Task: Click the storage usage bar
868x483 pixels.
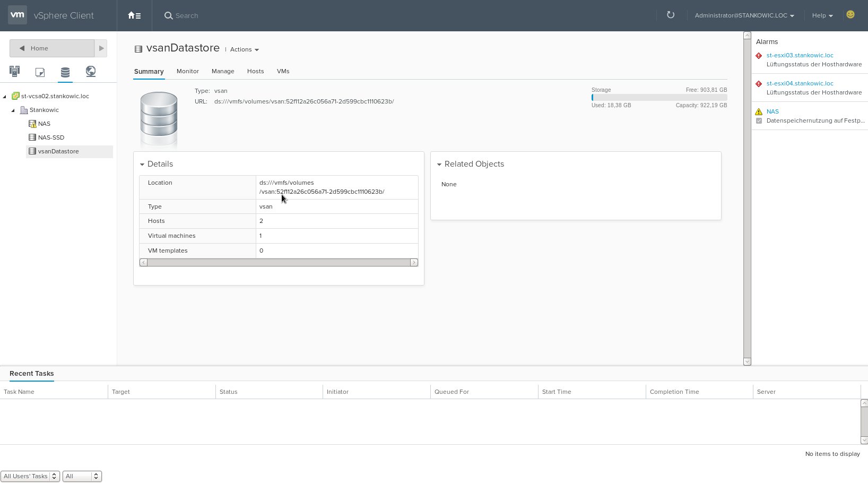Action: click(659, 98)
